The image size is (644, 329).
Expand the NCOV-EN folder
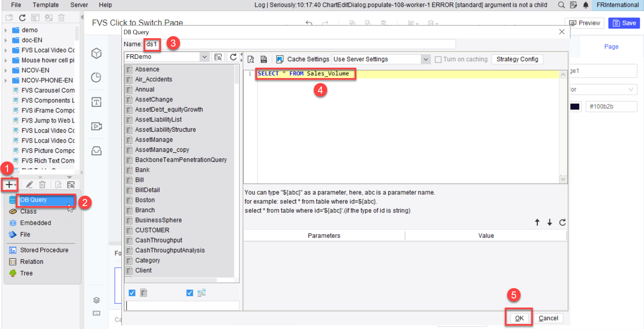point(6,70)
